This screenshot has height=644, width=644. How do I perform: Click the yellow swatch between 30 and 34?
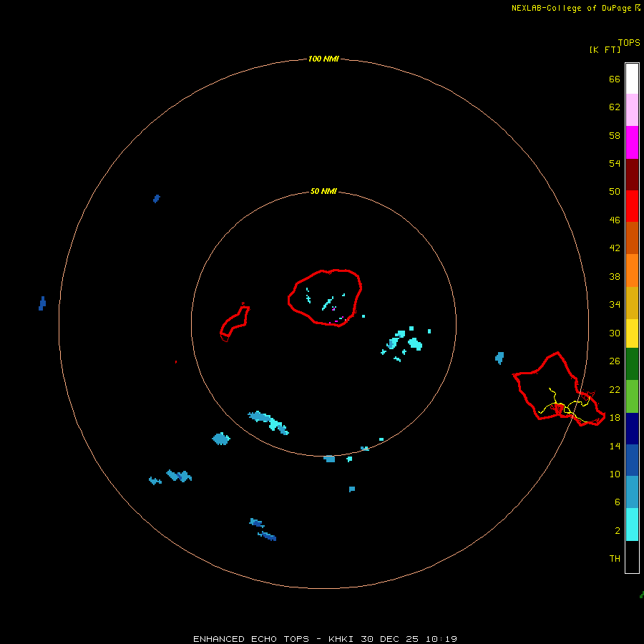[x=632, y=333]
